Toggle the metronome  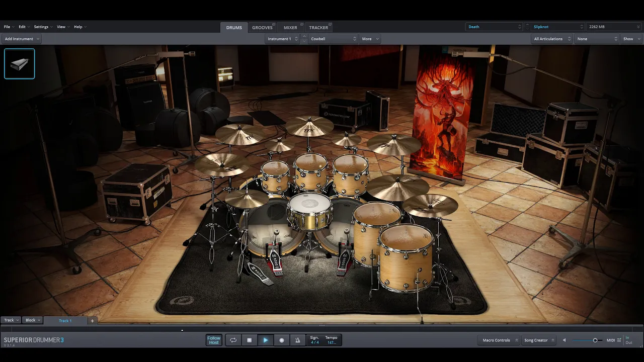click(297, 340)
